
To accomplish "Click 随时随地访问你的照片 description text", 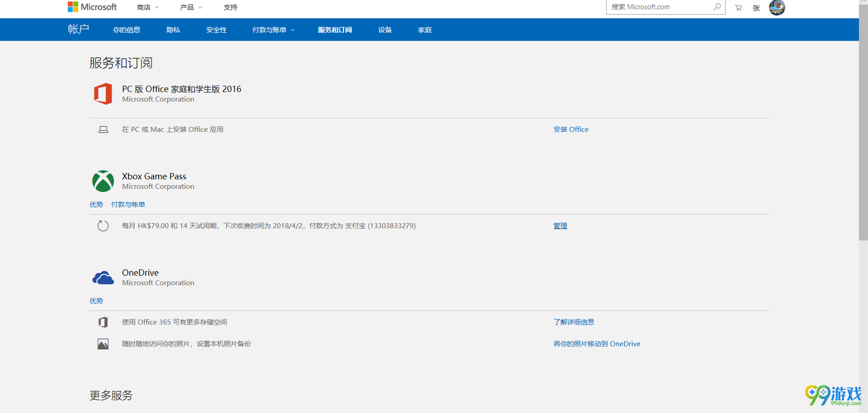I will (x=186, y=344).
